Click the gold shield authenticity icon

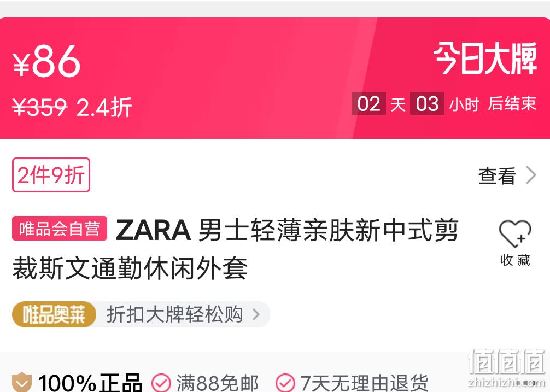[x=22, y=383]
